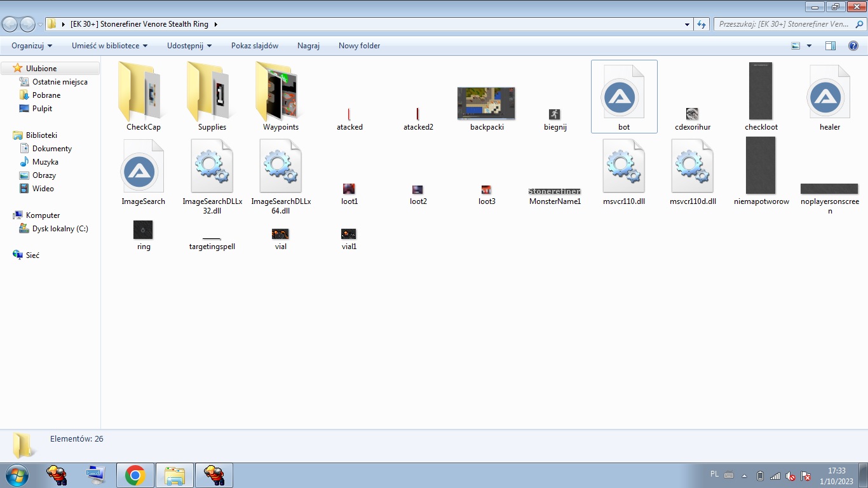Viewport: 868px width, 488px height.
Task: Select the healer script file
Action: pos(829,97)
